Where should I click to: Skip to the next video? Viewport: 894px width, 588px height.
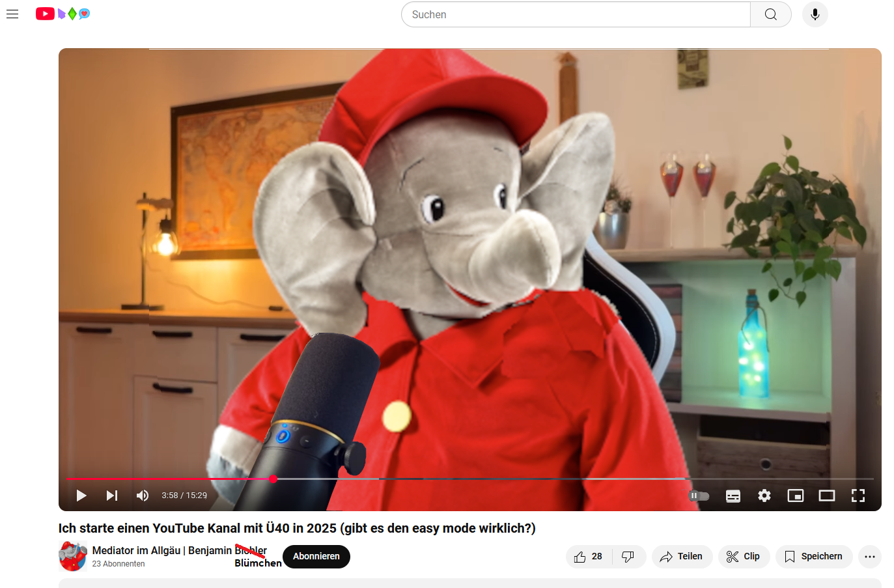112,496
